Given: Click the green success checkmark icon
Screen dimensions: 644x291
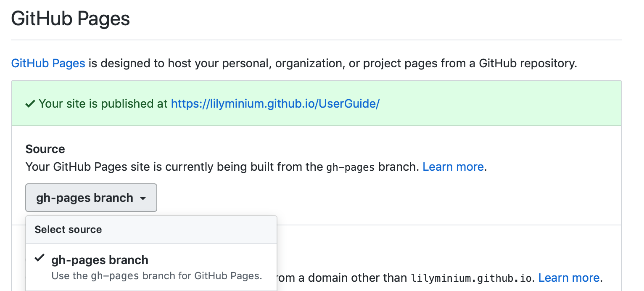Looking at the screenshot, I should [29, 103].
